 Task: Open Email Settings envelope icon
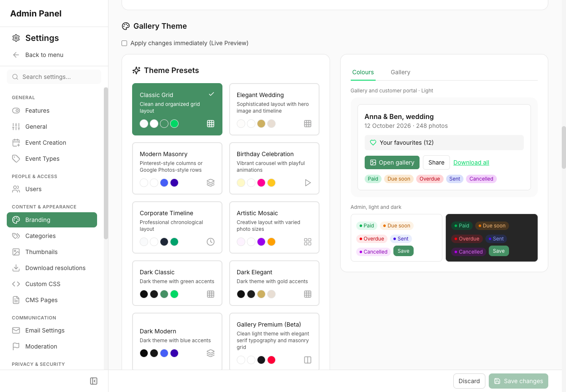click(16, 330)
